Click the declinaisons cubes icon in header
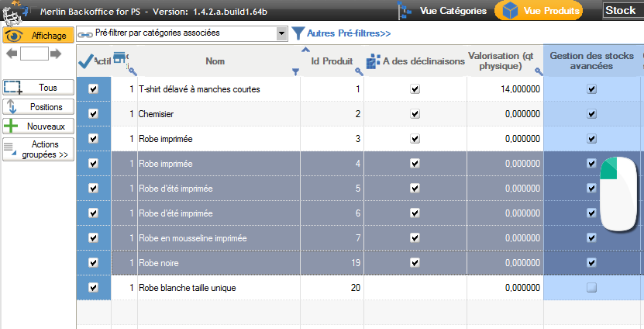 (373, 61)
